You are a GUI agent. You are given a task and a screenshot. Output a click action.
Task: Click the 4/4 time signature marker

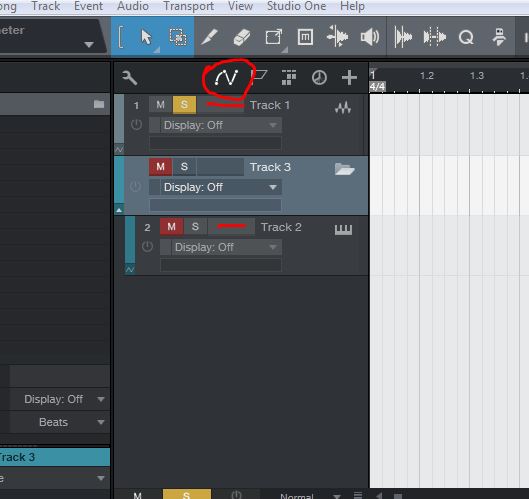tap(377, 87)
